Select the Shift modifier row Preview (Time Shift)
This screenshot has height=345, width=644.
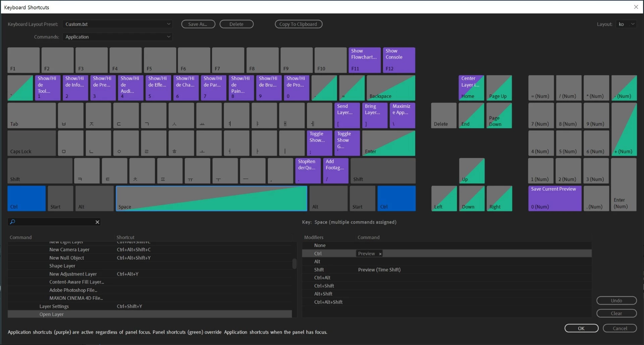(x=447, y=270)
